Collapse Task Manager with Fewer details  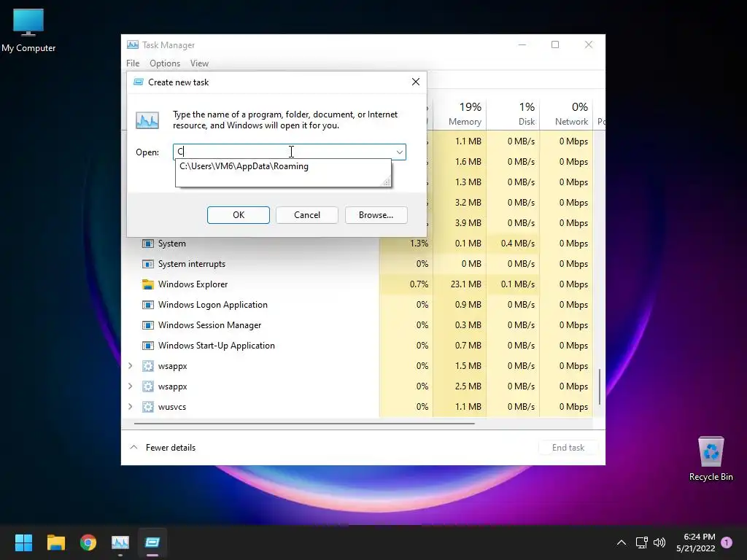(163, 448)
